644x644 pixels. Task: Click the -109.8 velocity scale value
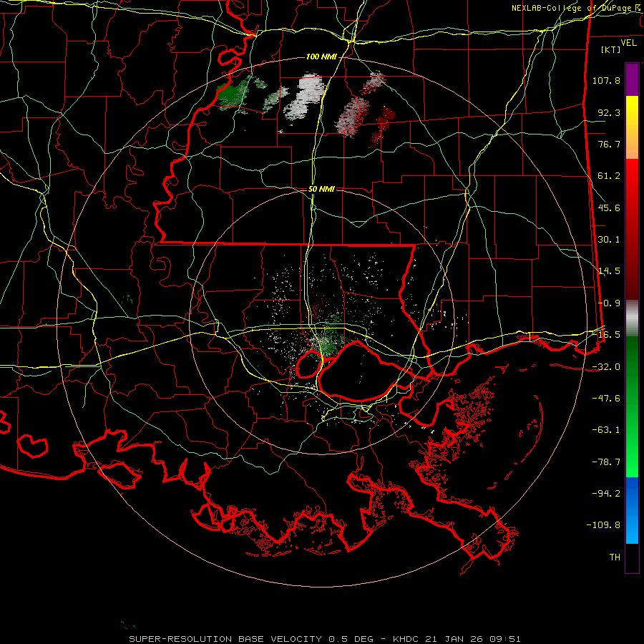[603, 525]
